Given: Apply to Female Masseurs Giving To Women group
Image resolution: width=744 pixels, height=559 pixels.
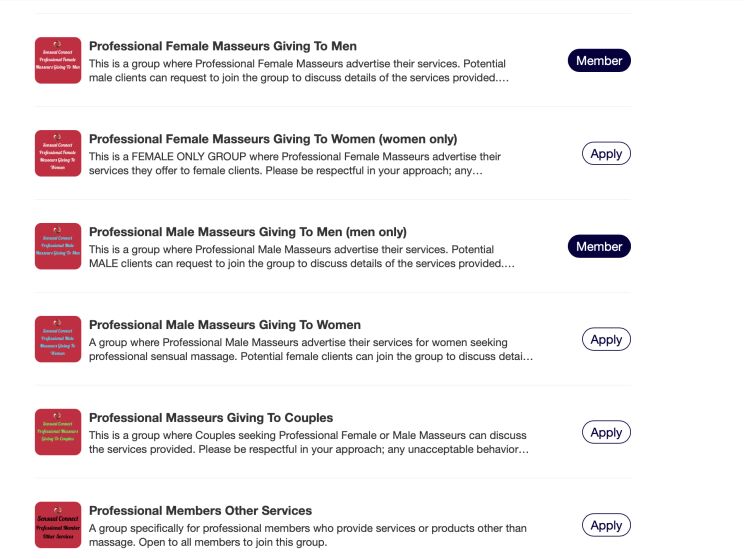Looking at the screenshot, I should 606,153.
